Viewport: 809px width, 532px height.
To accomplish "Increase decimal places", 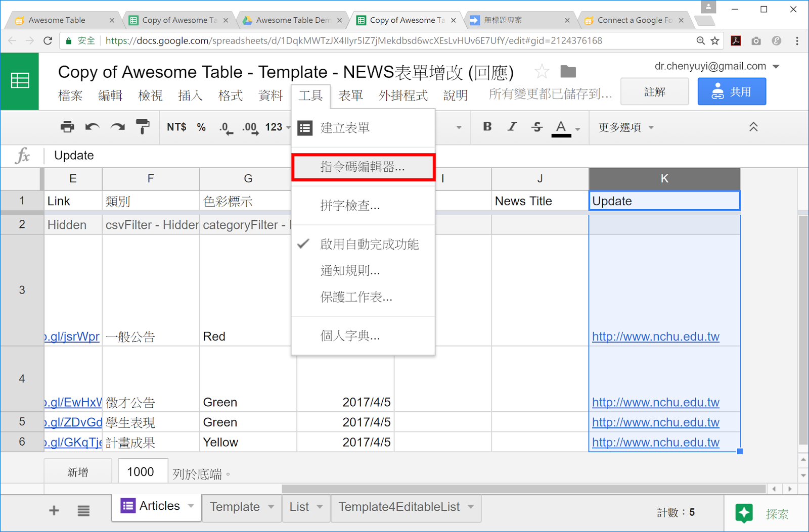I will tap(250, 128).
